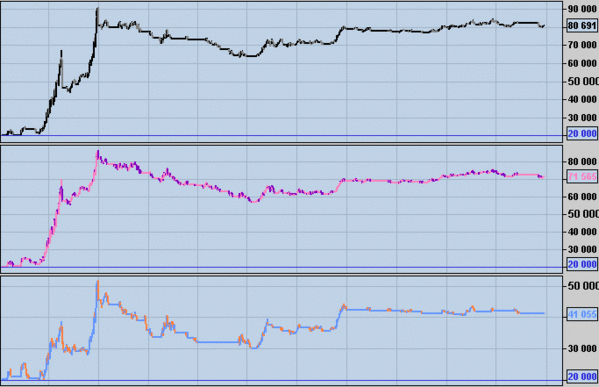Image resolution: width=599 pixels, height=387 pixels.
Task: Click the first spike near 67 000 on the black curve
Action: (x=62, y=51)
